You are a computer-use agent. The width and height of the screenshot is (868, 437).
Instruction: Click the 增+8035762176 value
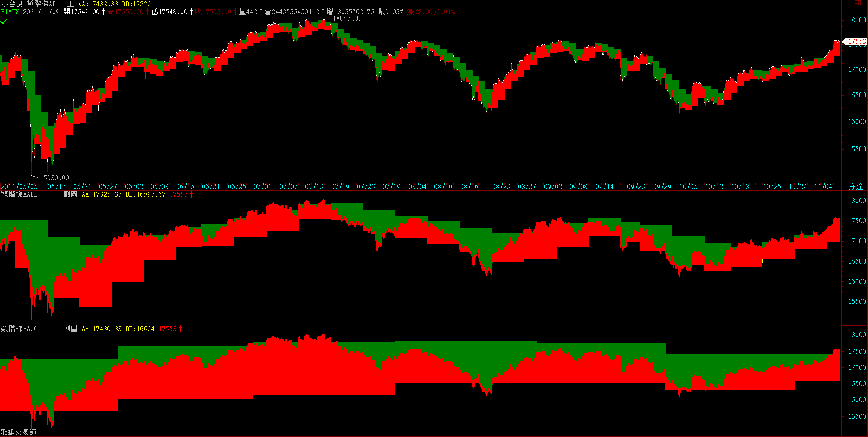pos(350,12)
